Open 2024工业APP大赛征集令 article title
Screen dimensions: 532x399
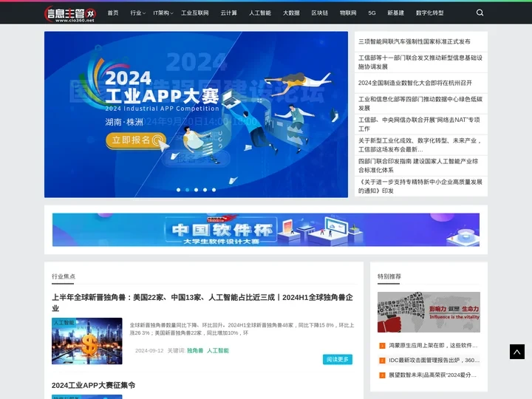coord(93,385)
